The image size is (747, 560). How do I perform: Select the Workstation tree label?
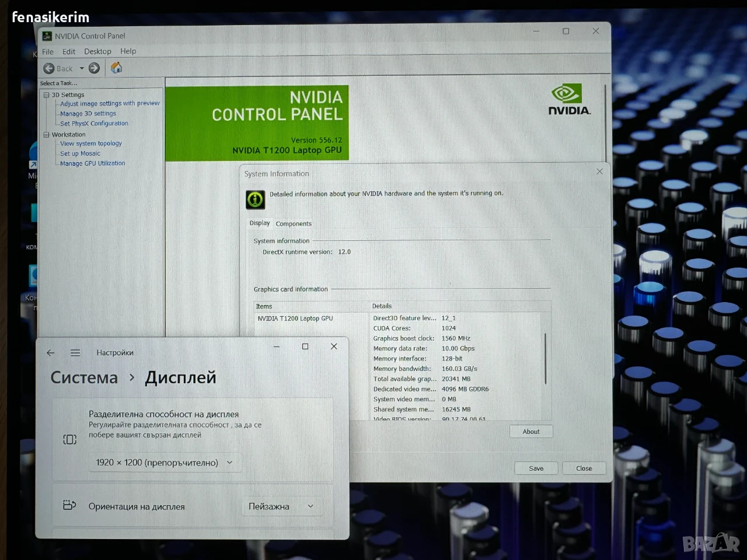tap(68, 135)
